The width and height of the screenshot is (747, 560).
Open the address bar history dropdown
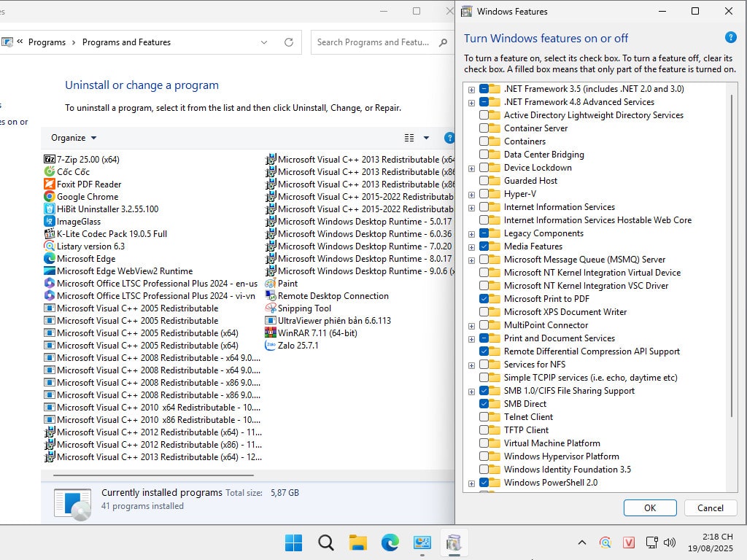[x=264, y=42]
